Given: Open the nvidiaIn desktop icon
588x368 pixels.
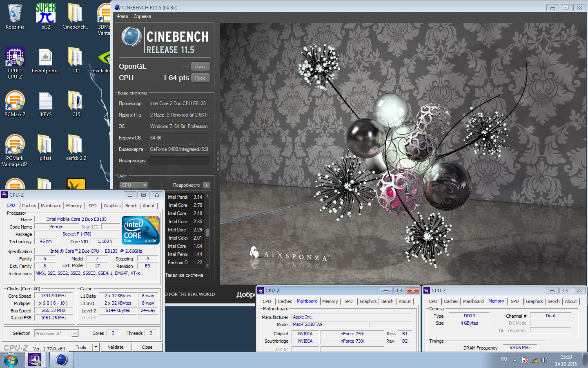Looking at the screenshot, I should pos(102,60).
